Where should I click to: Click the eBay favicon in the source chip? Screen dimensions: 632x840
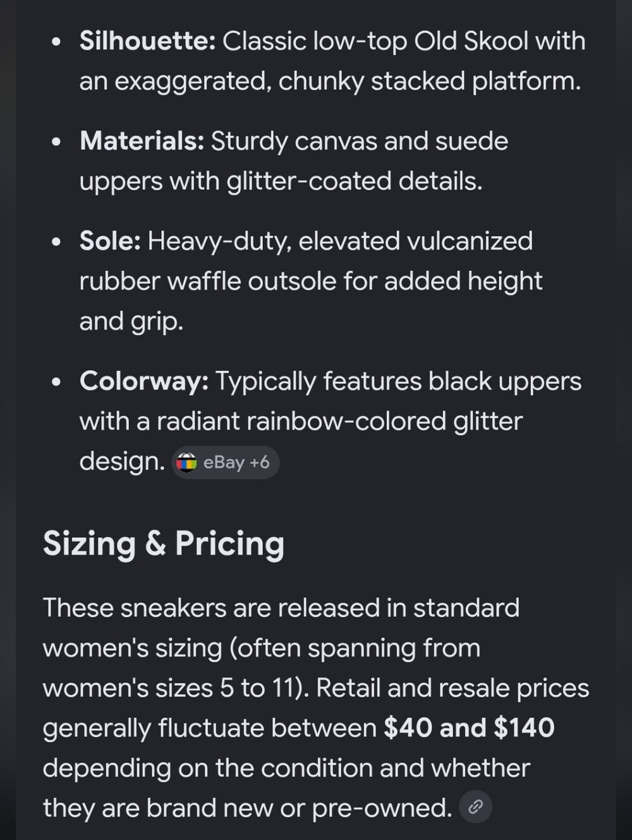tap(186, 463)
